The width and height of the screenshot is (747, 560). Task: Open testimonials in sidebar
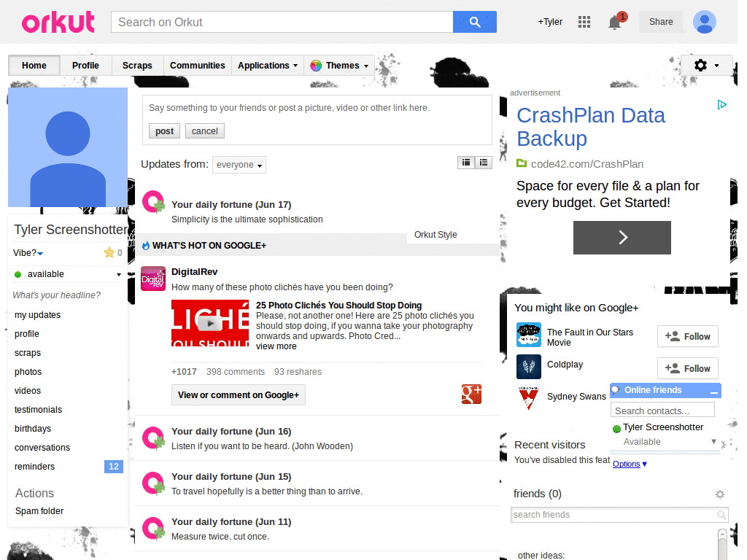coord(38,410)
